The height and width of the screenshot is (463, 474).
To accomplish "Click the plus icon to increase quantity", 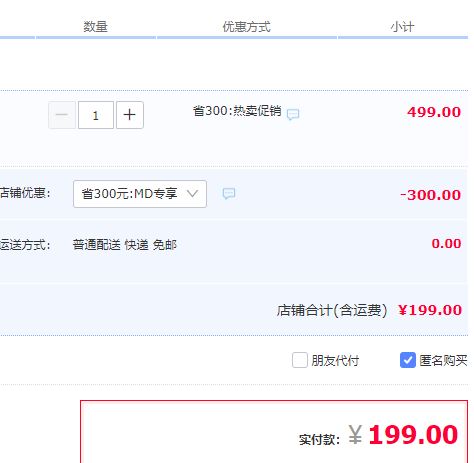I will [x=130, y=115].
